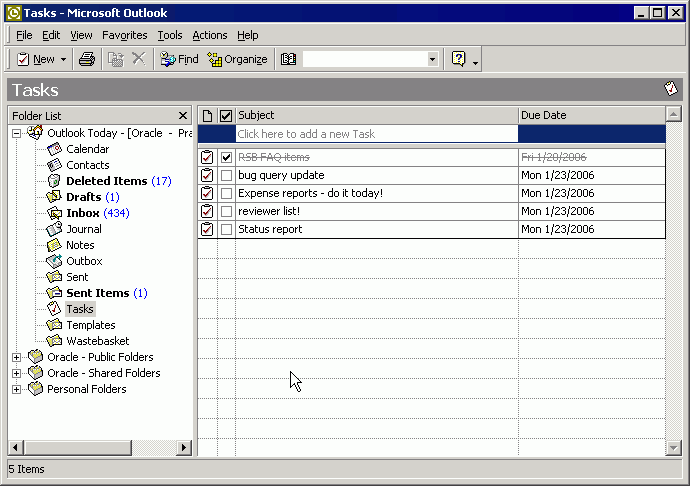This screenshot has height=486, width=690.
Task: Click the New task button
Action: 35,59
